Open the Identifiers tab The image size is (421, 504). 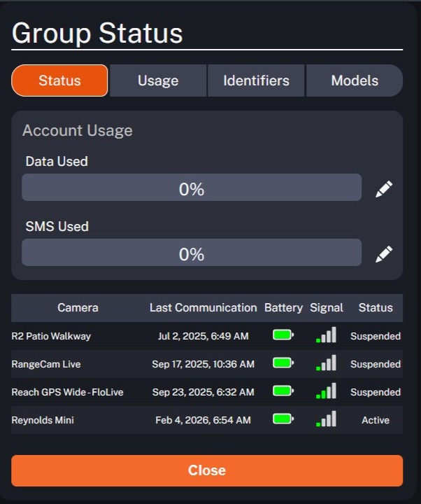[256, 80]
